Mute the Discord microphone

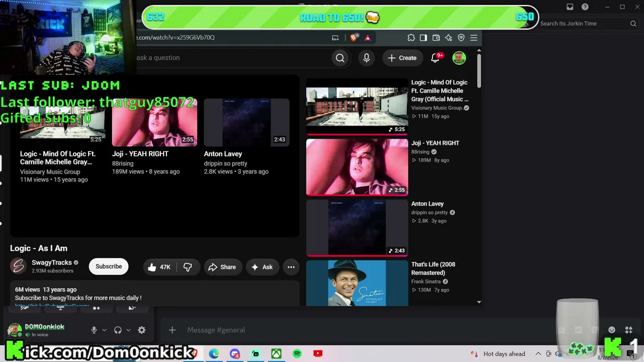tap(94, 330)
